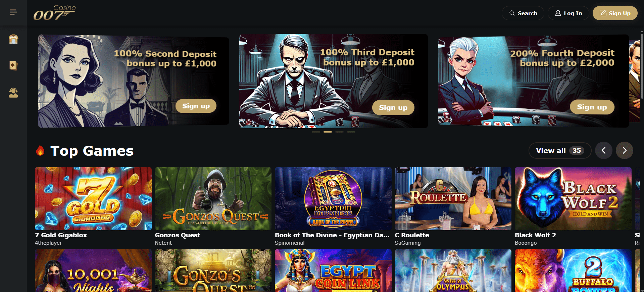Open the card games sidebar icon
Image resolution: width=644 pixels, height=292 pixels.
click(13, 65)
